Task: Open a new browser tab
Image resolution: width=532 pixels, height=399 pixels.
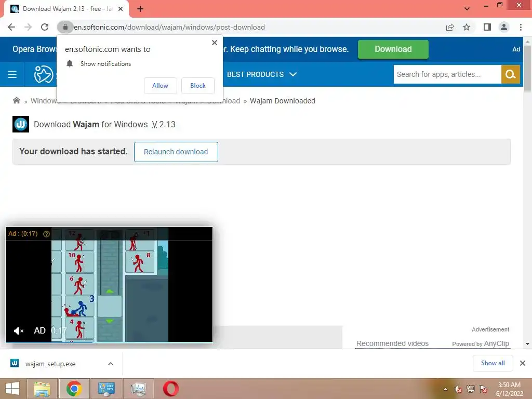Action: tap(140, 9)
